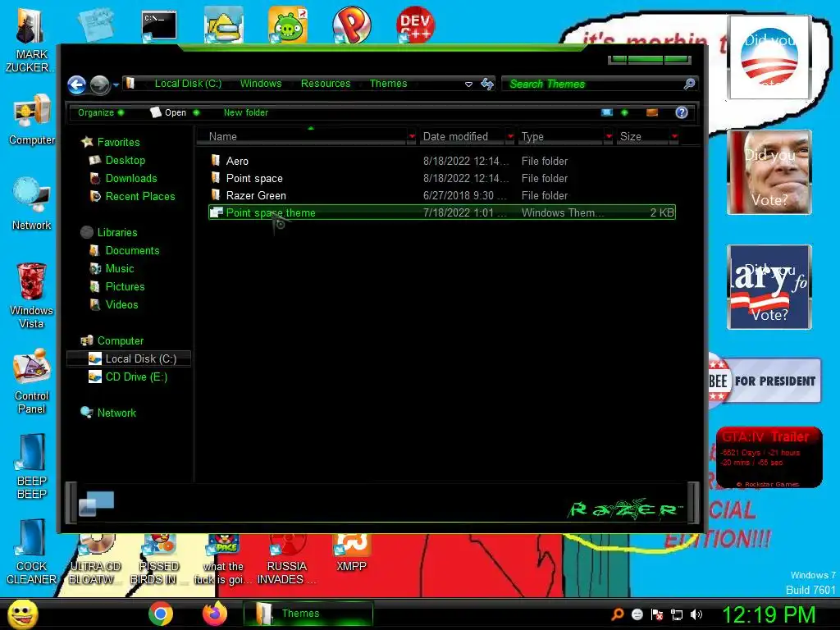Select the Razer Green folder

tap(441, 195)
